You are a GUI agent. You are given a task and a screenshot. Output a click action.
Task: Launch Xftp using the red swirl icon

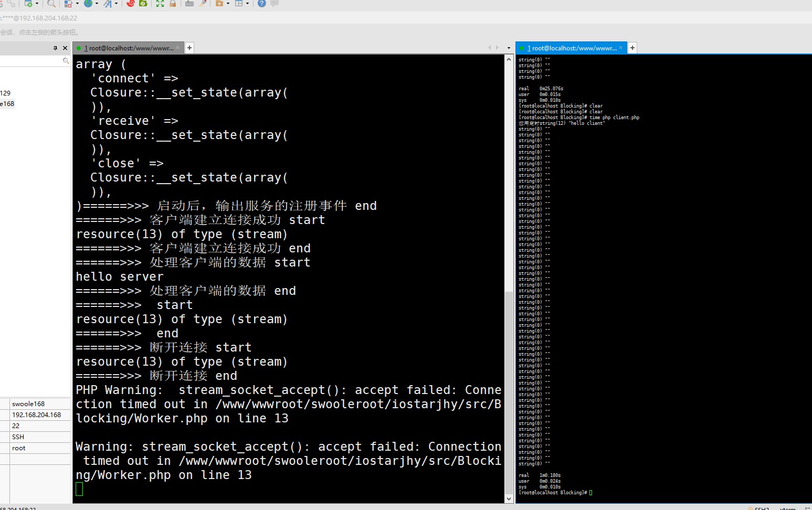(x=131, y=3)
